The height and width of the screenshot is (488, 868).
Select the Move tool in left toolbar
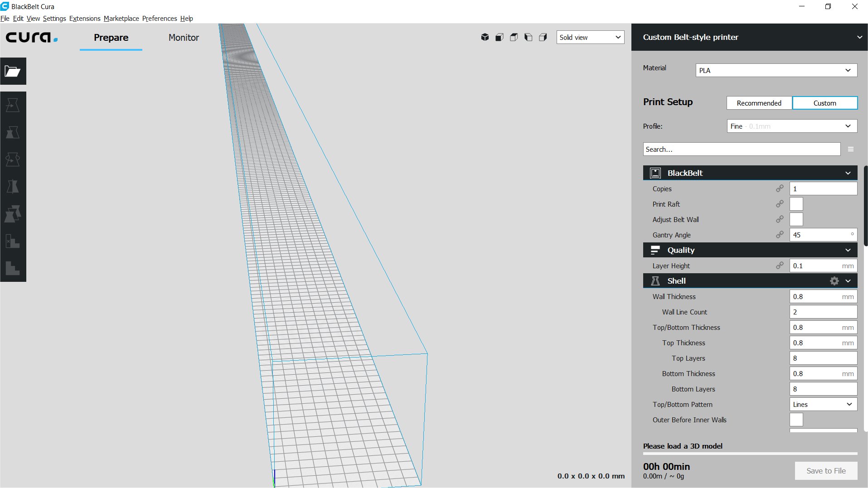[x=13, y=105]
